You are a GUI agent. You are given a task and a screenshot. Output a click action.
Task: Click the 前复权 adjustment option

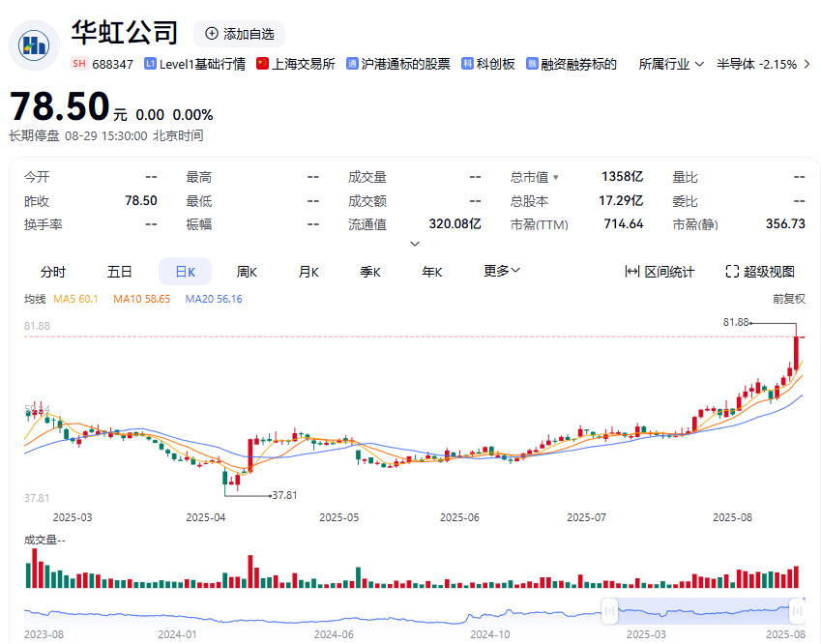pos(788,299)
